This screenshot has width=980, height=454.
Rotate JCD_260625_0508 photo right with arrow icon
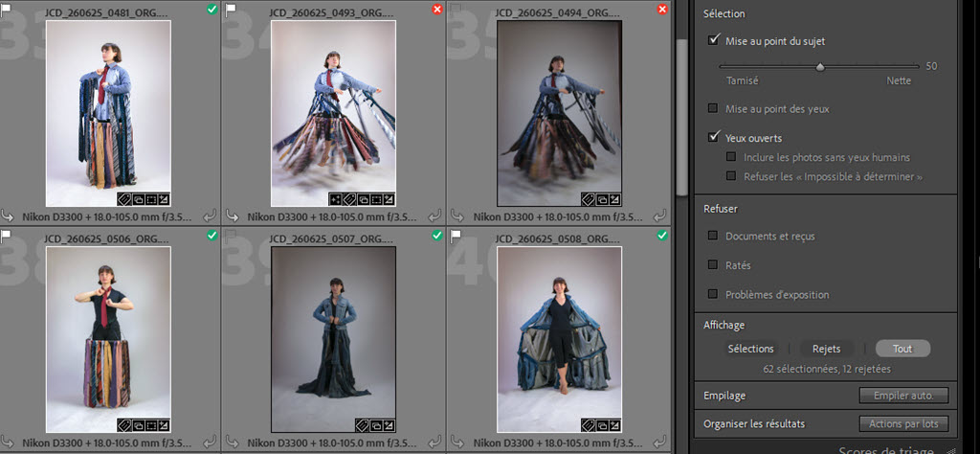[660, 443]
